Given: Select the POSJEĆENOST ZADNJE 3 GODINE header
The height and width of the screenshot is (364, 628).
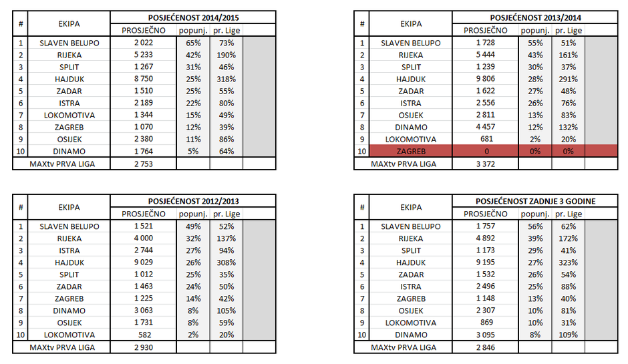Looking at the screenshot, I should (534, 201).
